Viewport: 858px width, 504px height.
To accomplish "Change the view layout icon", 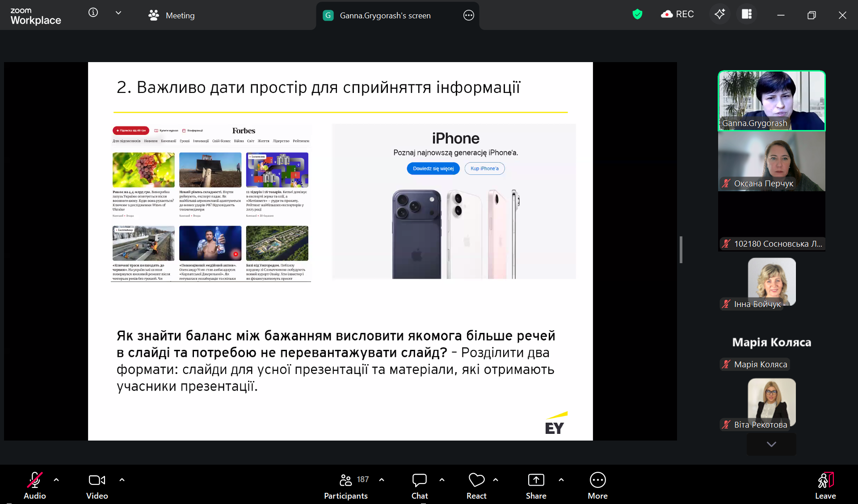I will (747, 14).
